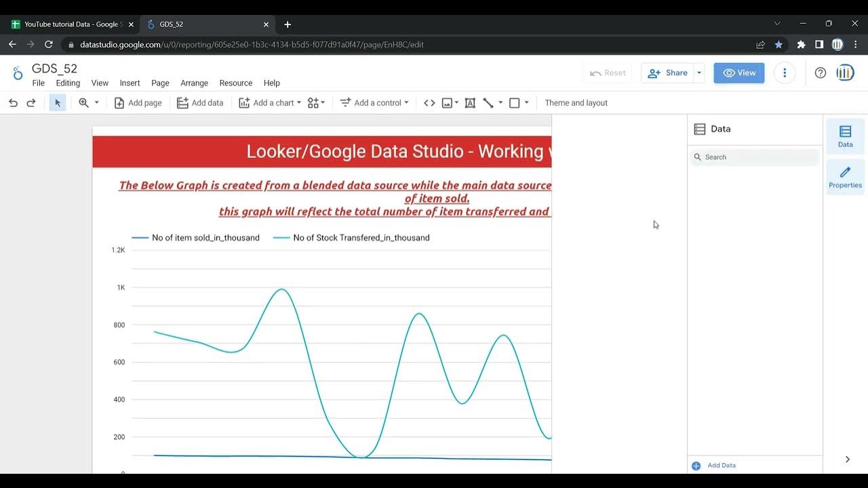868x488 pixels.
Task: Close the YouTube tutorial Data browser tab
Action: [x=131, y=24]
